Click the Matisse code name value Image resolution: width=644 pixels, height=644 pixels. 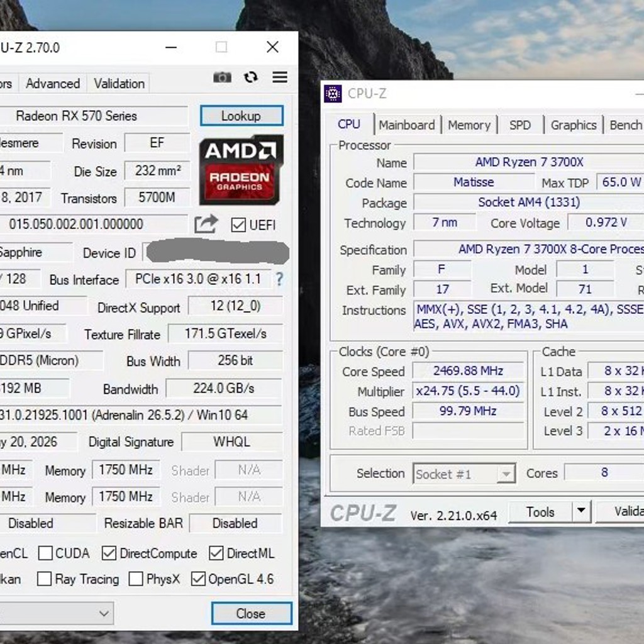point(474,182)
